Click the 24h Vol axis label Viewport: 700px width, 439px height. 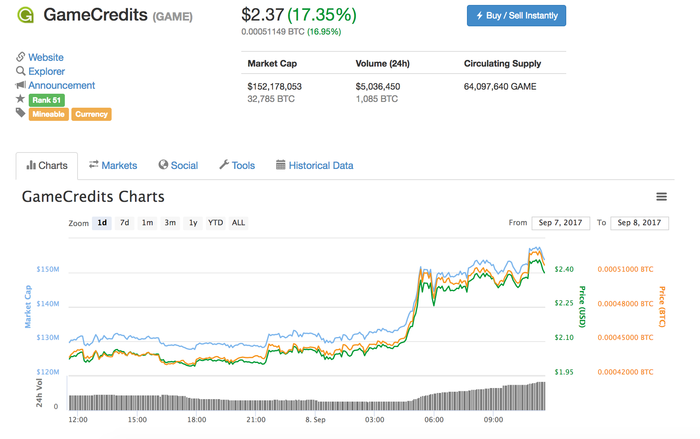[39, 393]
